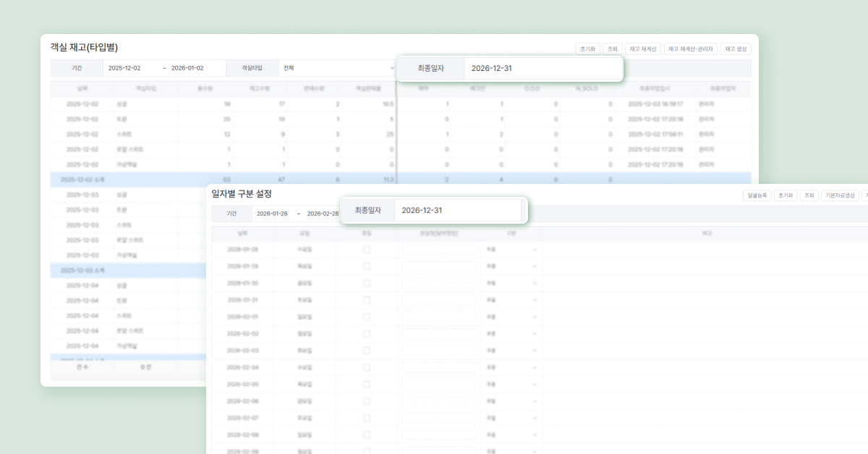Click 초기화 button in 객실 재고 panel
This screenshot has width=868, height=454.
coord(587,49)
